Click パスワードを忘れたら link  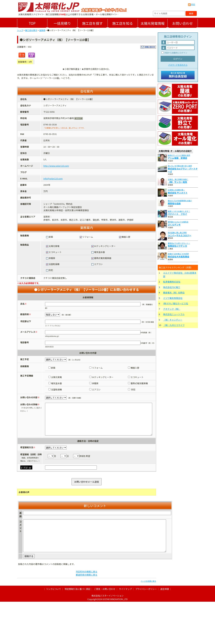click(x=178, y=65)
